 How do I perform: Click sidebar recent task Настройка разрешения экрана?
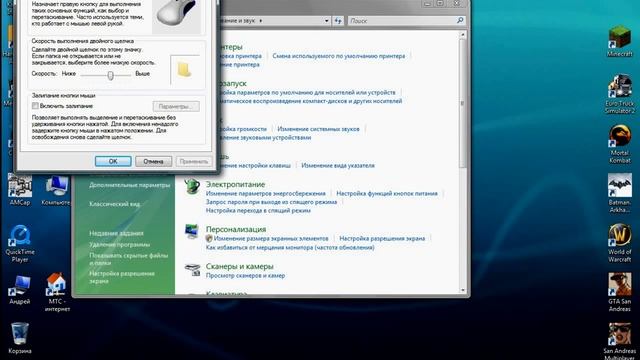click(122, 277)
